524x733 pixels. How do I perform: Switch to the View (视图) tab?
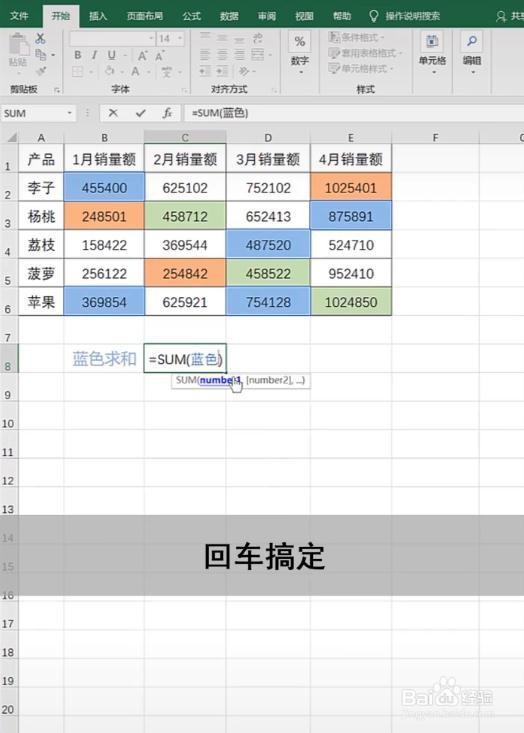(304, 16)
